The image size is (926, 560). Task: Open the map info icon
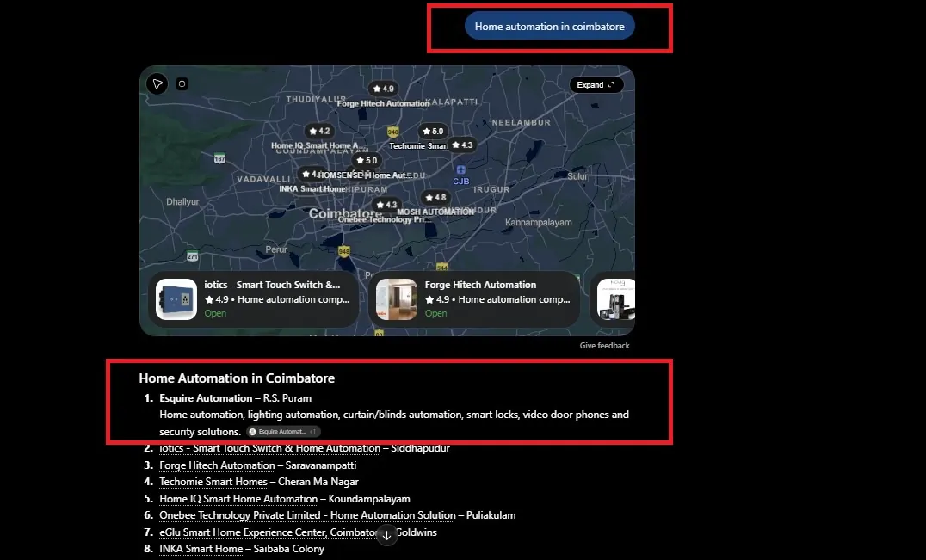182,83
